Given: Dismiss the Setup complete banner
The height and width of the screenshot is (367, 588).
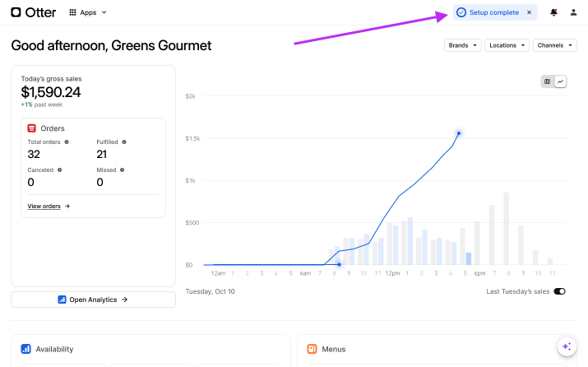Looking at the screenshot, I should coord(529,12).
